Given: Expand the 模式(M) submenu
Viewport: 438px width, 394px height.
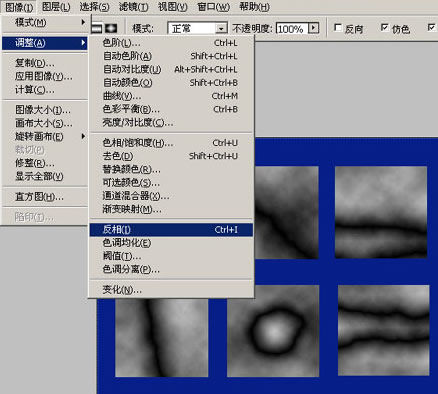Looking at the screenshot, I should coord(45,23).
